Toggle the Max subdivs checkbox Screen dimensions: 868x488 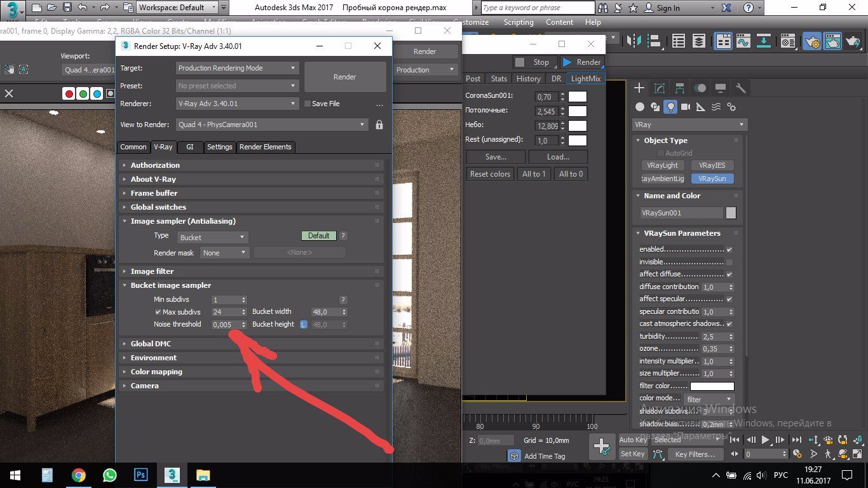click(158, 312)
